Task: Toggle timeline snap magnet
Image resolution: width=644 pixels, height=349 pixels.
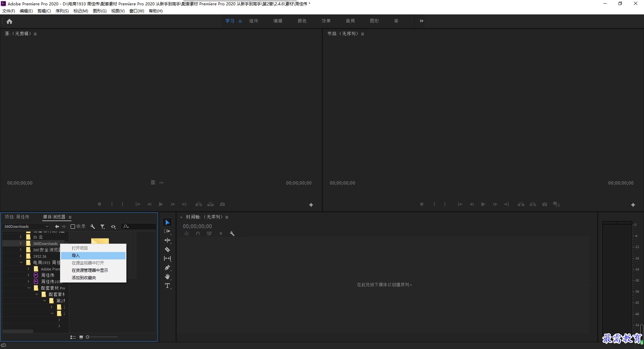Action: click(198, 234)
